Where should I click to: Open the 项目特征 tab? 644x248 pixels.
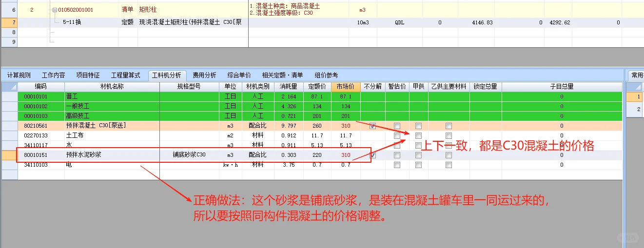coord(88,75)
